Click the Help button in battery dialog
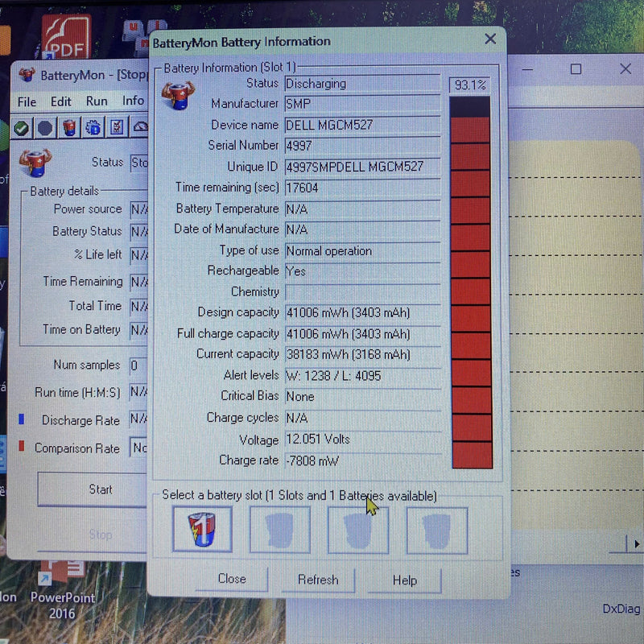This screenshot has width=644, height=644. [404, 580]
